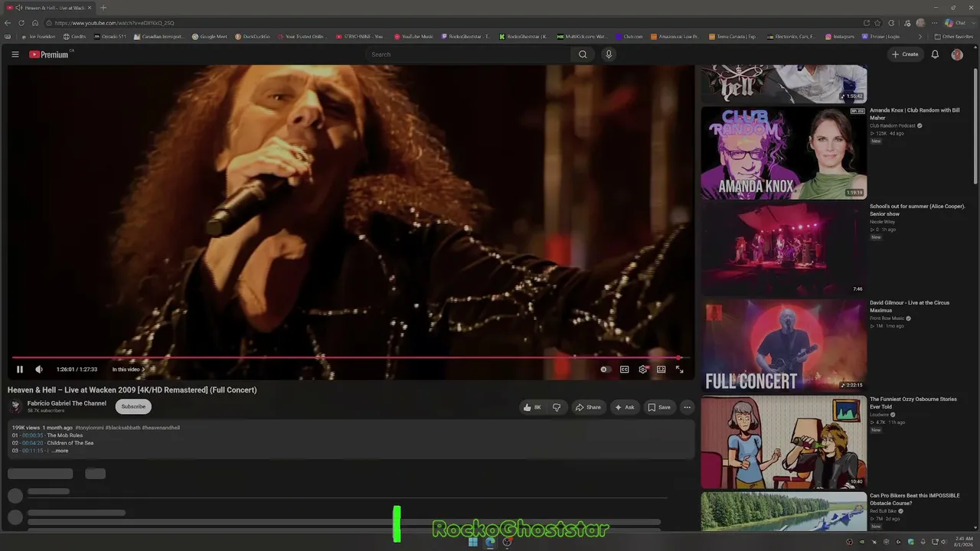The width and height of the screenshot is (980, 551).
Task: Start voice search with the microphone icon
Action: coord(609,54)
